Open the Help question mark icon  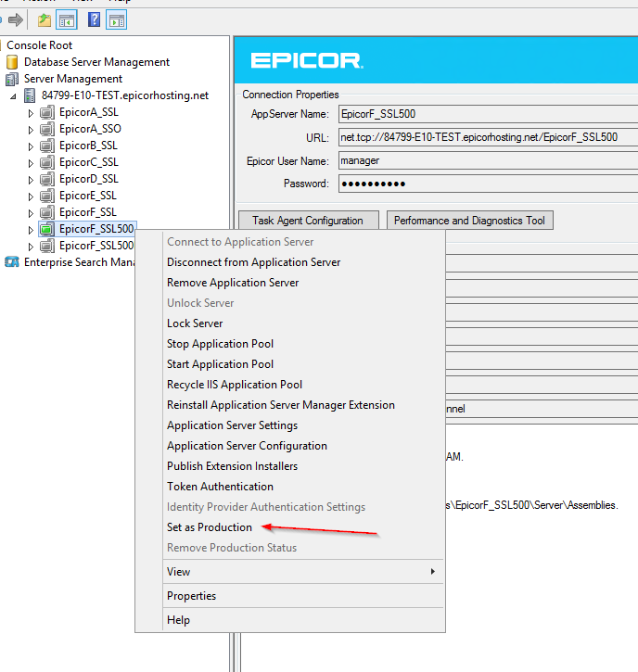(x=94, y=19)
